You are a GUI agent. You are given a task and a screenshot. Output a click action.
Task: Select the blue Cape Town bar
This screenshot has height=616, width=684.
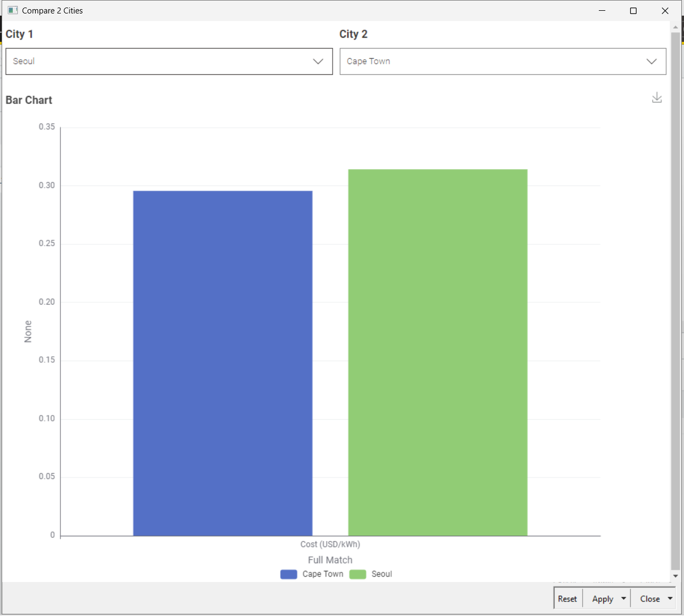(223, 363)
